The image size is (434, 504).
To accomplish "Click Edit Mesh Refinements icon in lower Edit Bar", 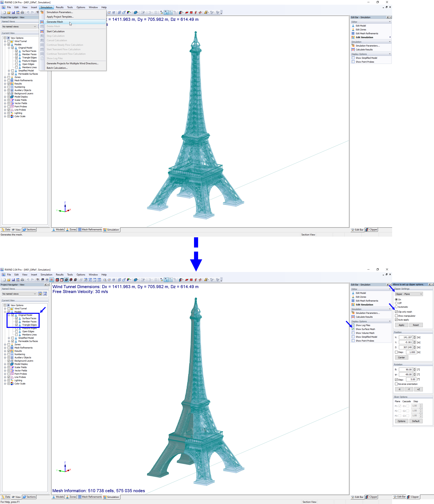I will coord(353,301).
